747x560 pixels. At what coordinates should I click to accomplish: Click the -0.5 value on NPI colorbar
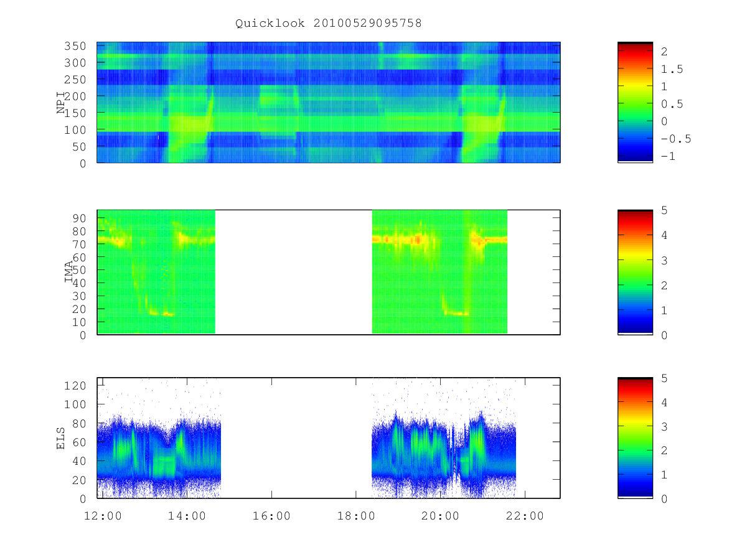click(x=675, y=139)
